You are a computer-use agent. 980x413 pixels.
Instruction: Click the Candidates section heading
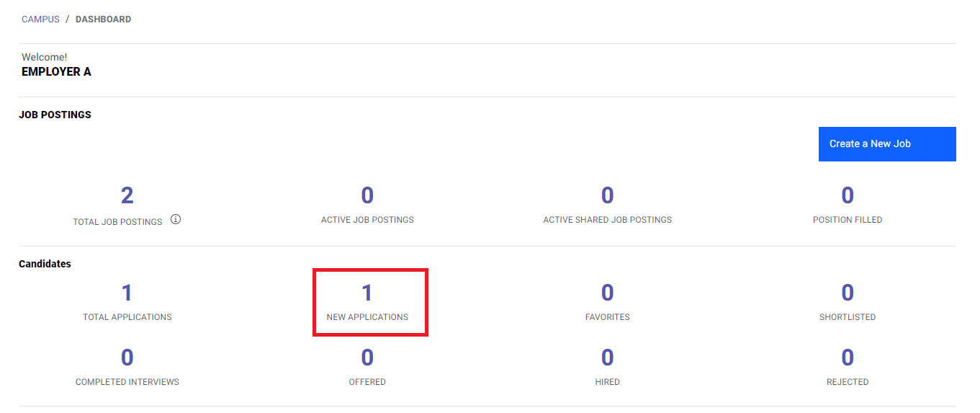45,264
